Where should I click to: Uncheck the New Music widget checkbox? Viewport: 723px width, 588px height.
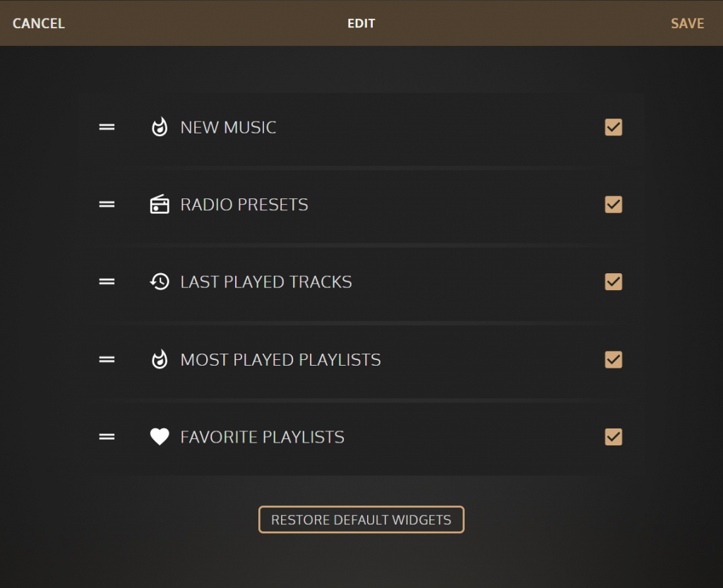[614, 127]
